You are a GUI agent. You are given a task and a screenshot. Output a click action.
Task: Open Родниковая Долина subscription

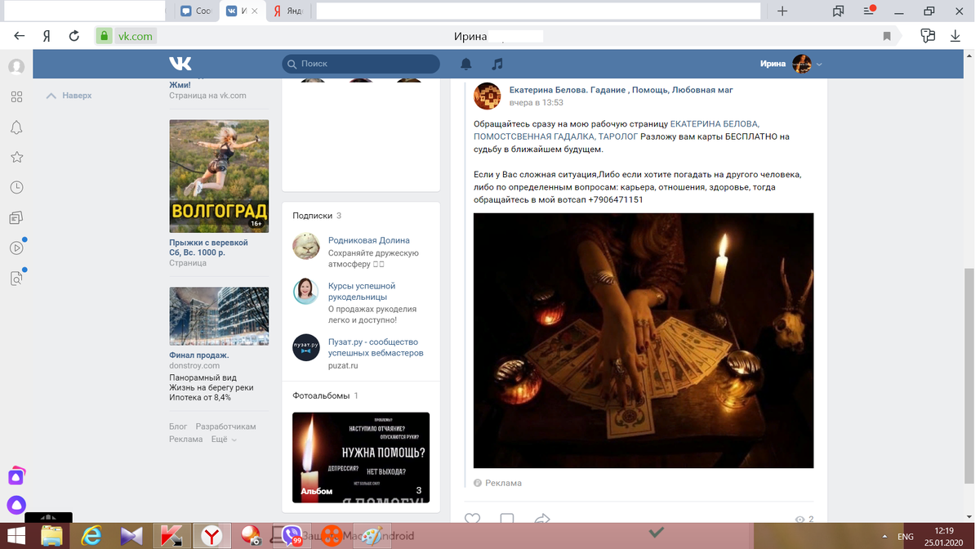pos(369,240)
